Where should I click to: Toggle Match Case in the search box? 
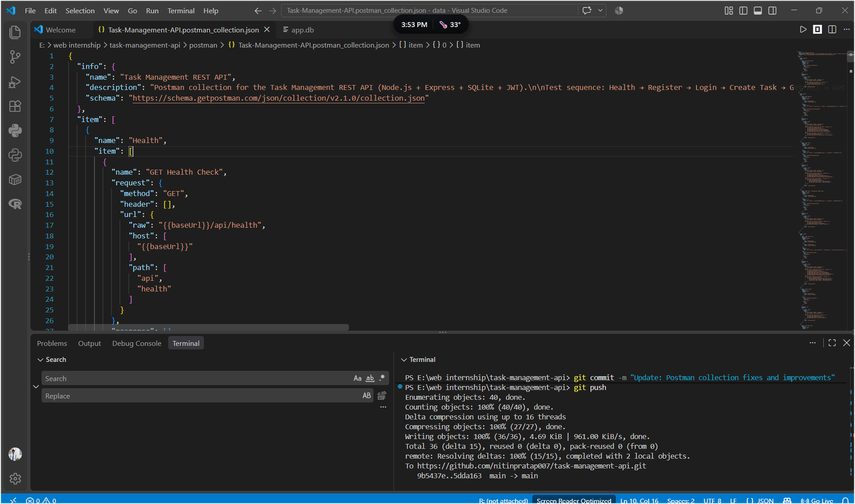click(x=357, y=378)
